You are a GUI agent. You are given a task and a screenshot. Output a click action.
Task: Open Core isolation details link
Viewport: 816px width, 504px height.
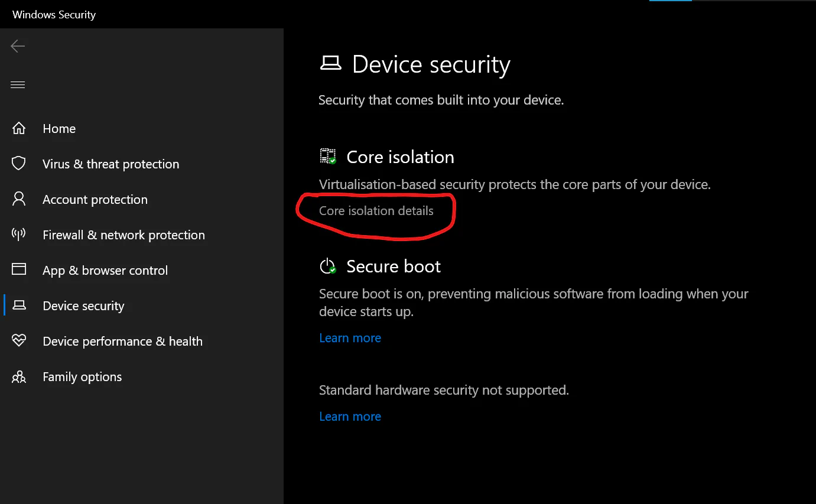tap(376, 211)
